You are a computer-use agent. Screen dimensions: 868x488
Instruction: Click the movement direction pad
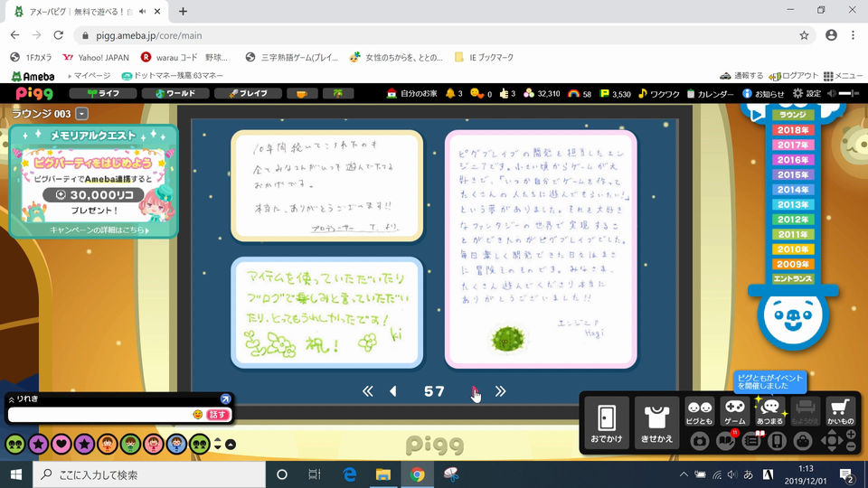pos(832,441)
